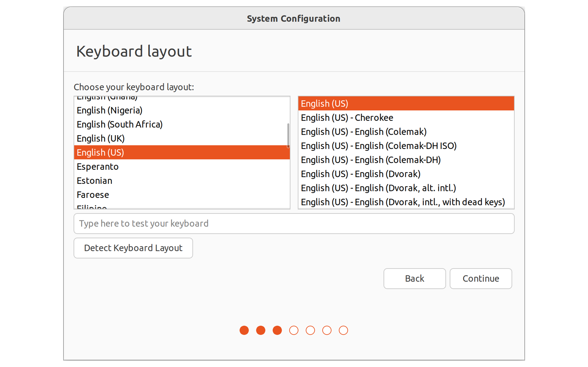Select English (US) - English (Colemak) variant
This screenshot has width=588, height=367.
click(363, 132)
